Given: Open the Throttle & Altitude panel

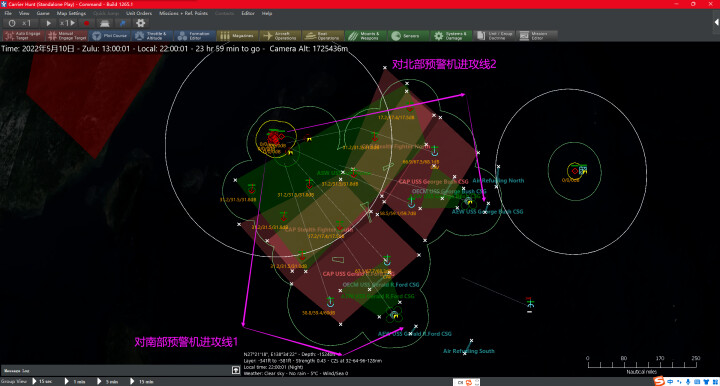Looking at the screenshot, I should click(152, 36).
